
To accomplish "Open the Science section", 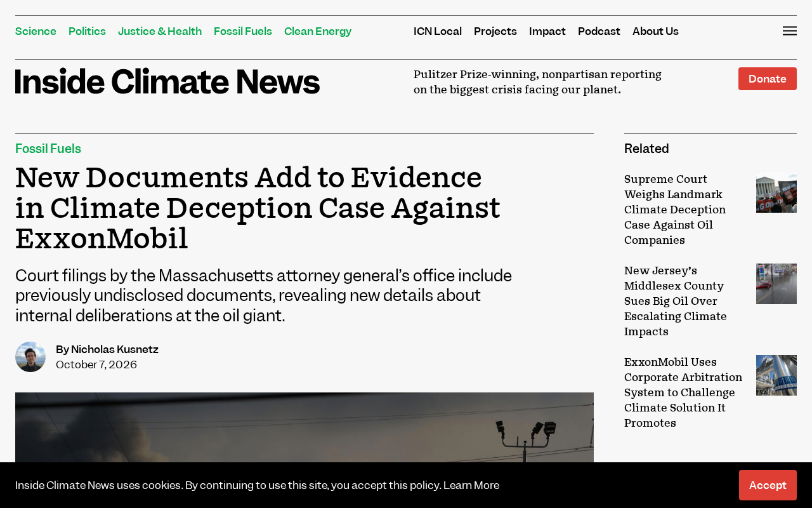I will click(36, 31).
